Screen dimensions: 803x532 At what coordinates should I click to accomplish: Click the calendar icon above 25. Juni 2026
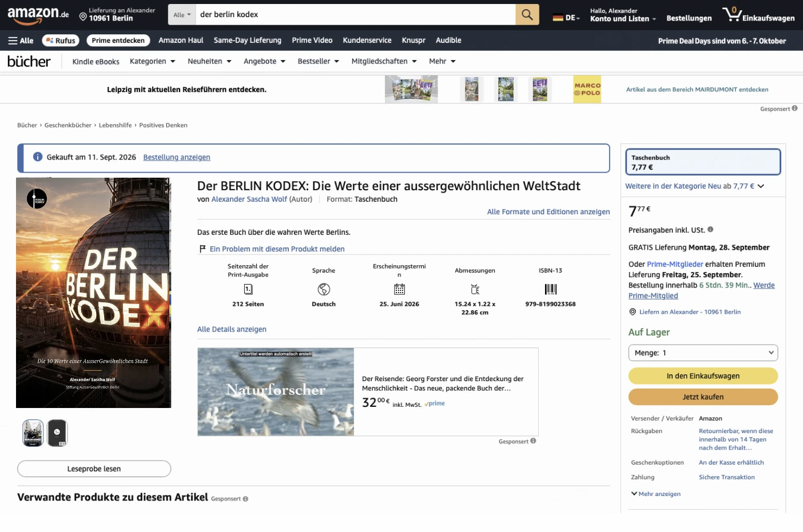[x=399, y=289]
